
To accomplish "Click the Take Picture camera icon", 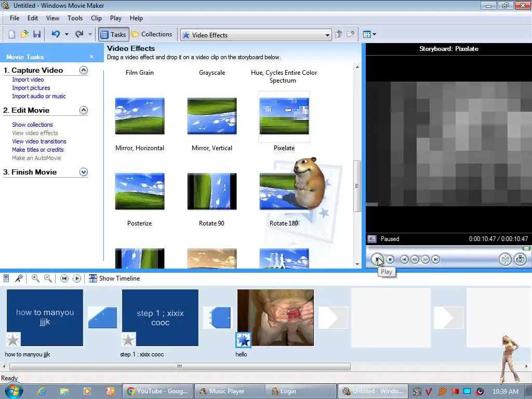I will pos(520,260).
